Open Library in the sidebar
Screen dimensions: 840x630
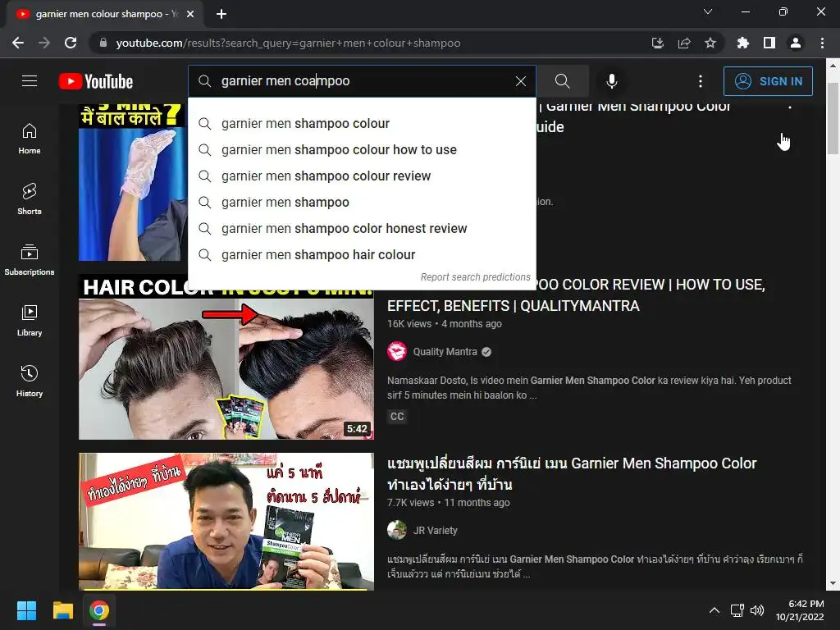(x=30, y=321)
